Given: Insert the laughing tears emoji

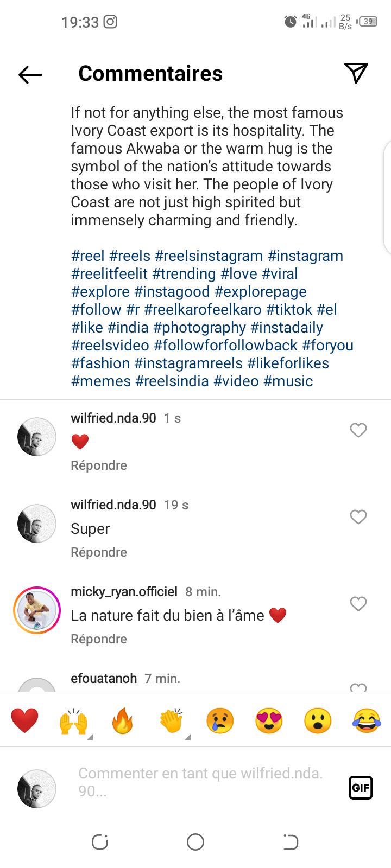Looking at the screenshot, I should coord(367,721).
